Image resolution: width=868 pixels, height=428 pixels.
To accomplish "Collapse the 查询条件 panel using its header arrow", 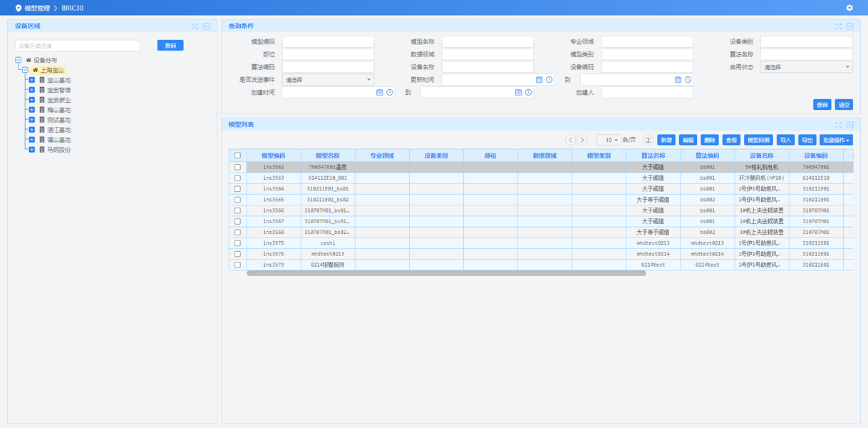I will 850,26.
